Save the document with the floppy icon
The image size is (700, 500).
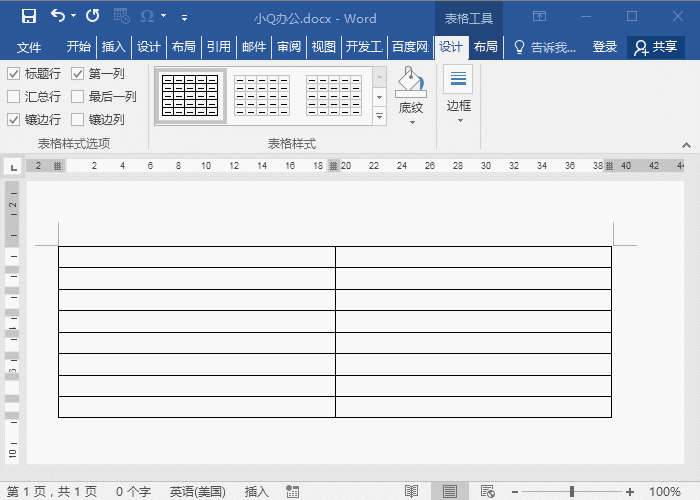point(29,17)
